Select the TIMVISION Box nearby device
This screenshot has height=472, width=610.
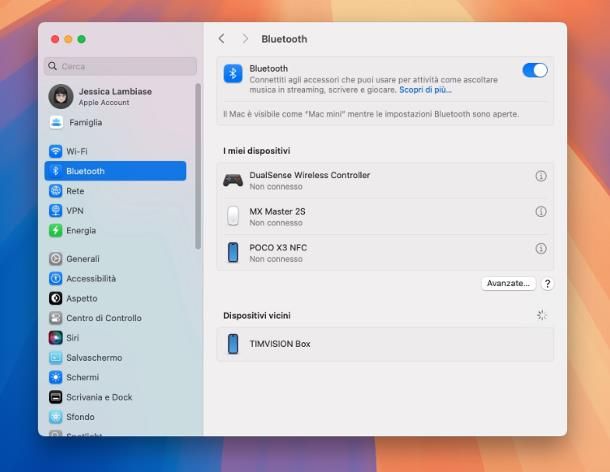pyautogui.click(x=385, y=344)
